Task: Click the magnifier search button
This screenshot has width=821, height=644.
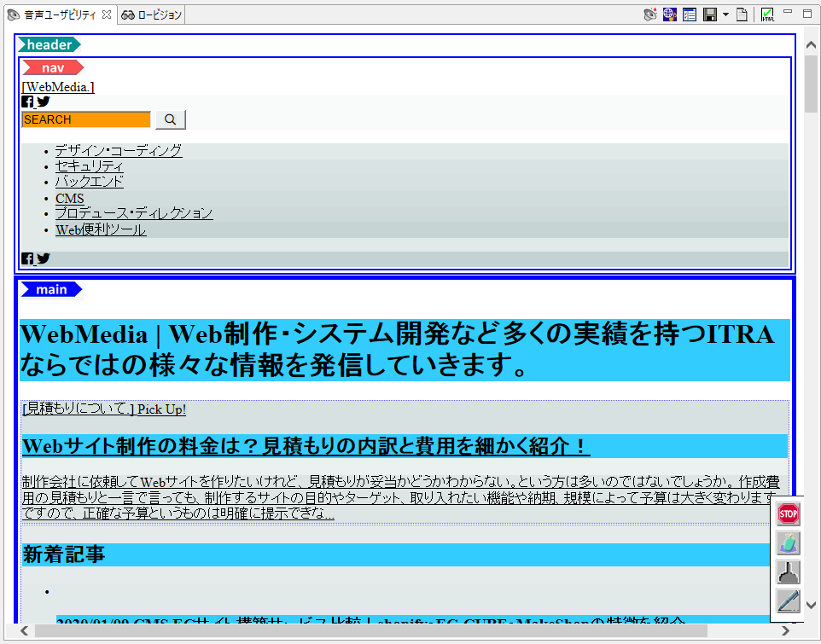Action: [x=170, y=119]
